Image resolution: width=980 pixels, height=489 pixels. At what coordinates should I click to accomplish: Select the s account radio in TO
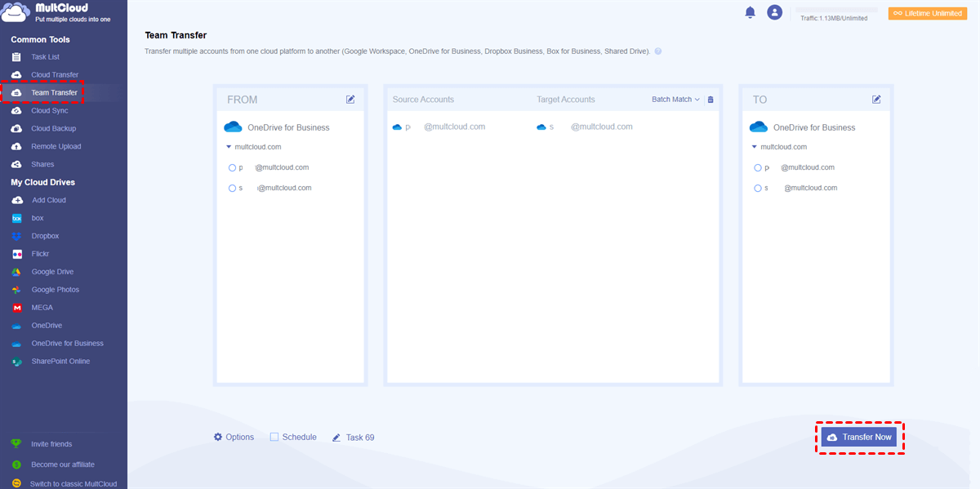point(759,188)
